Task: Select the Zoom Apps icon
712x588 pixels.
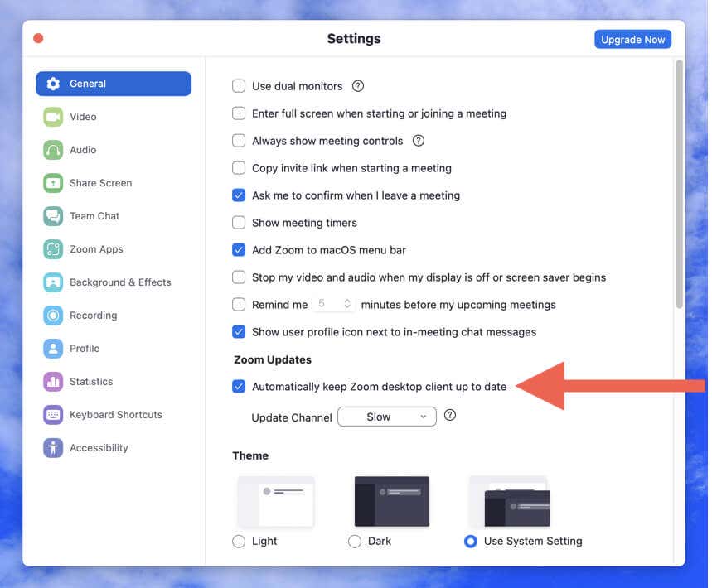Action: coord(52,248)
